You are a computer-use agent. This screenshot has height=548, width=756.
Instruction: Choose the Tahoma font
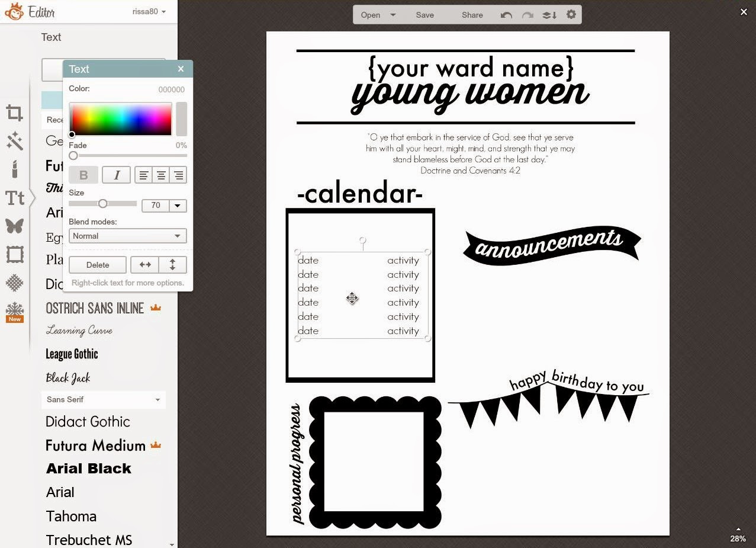(71, 516)
